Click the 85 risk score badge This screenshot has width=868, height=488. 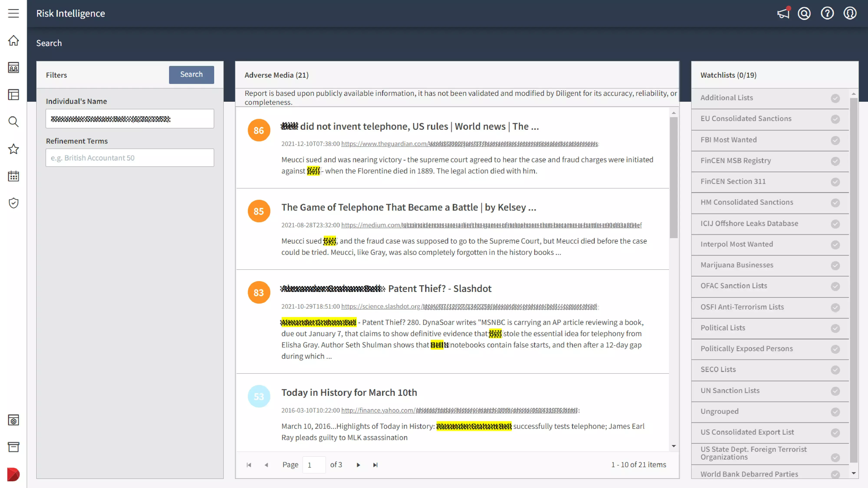coord(259,211)
